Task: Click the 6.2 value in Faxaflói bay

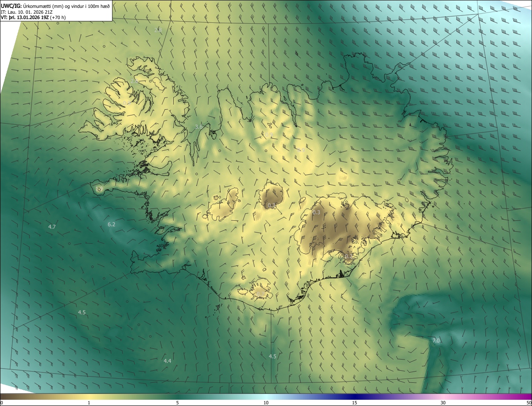Action: click(x=111, y=224)
